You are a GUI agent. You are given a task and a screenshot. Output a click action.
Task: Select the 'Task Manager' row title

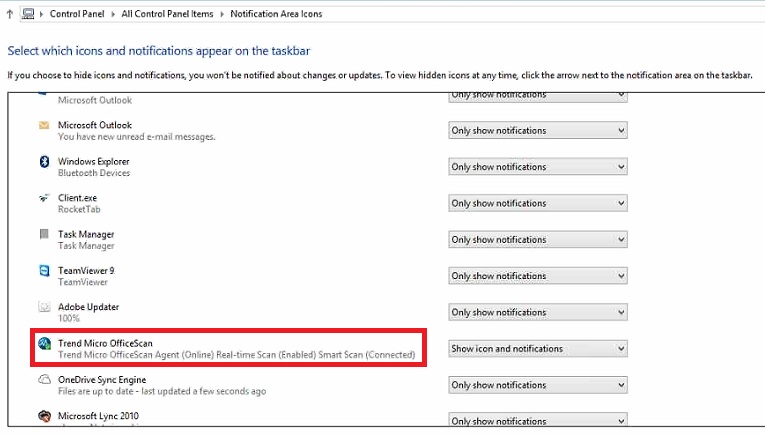[86, 234]
